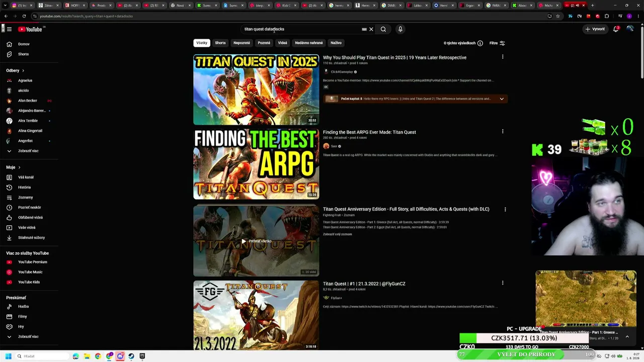Select the Pozreté filter chip
644x362 pixels.
[264, 43]
